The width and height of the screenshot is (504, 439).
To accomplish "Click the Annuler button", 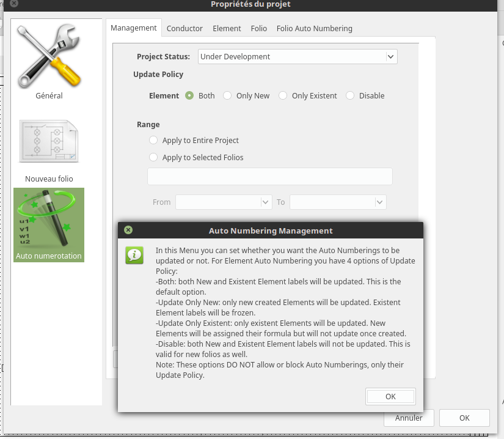I will click(409, 418).
